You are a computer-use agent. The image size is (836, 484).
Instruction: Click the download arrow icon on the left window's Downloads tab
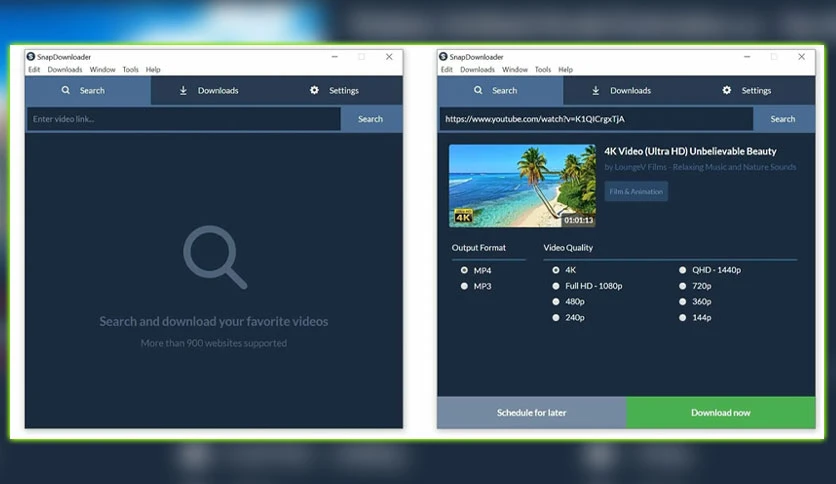(x=183, y=91)
